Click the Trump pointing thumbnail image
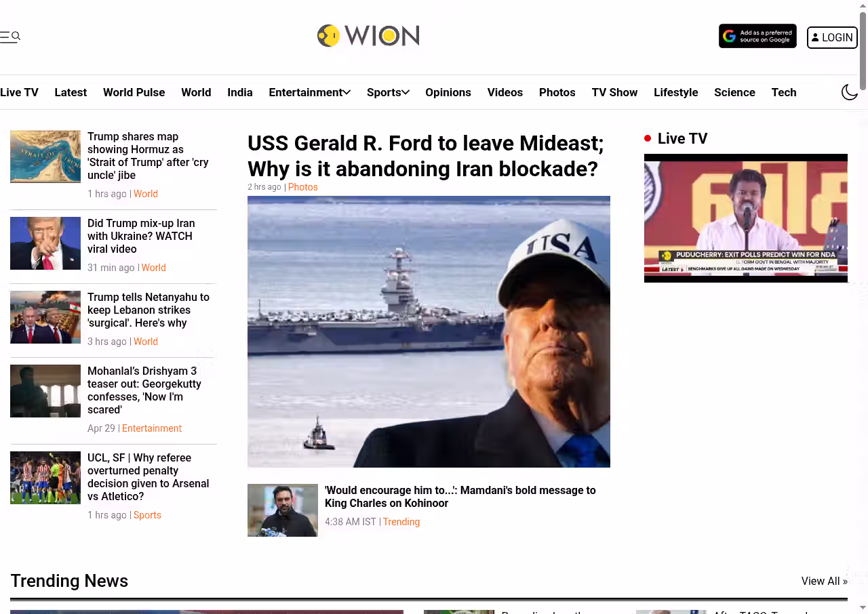 (45, 243)
